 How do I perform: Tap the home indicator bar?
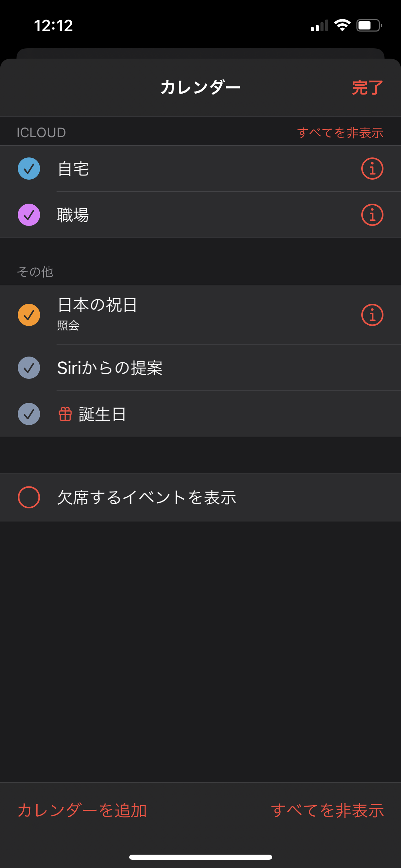[x=200, y=857]
